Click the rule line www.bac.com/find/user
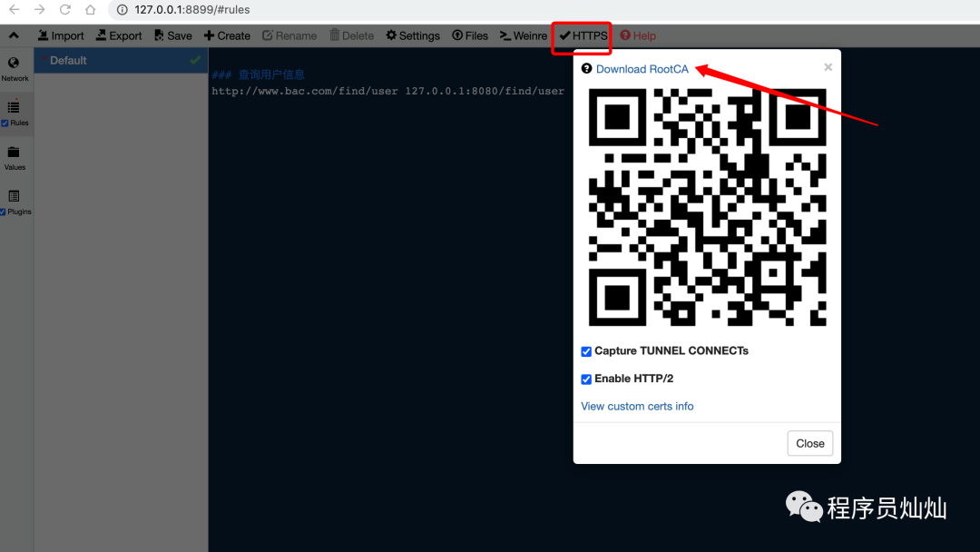 (387, 92)
